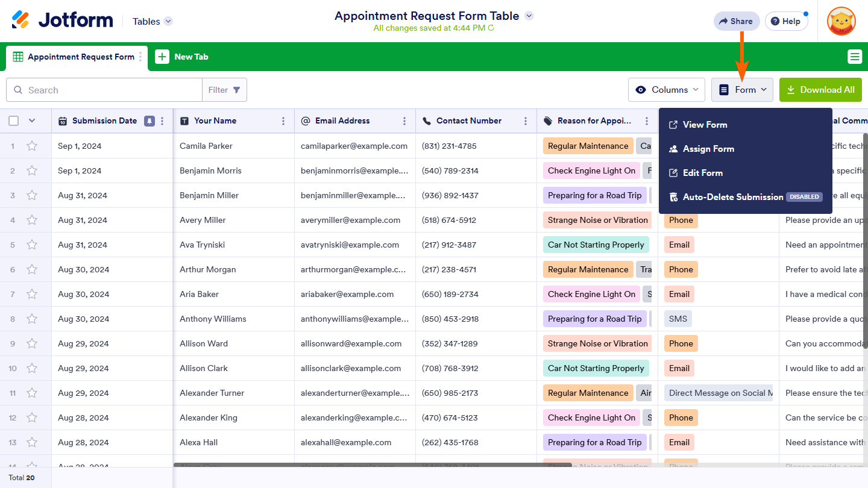Select View Form from the menu

click(x=704, y=125)
